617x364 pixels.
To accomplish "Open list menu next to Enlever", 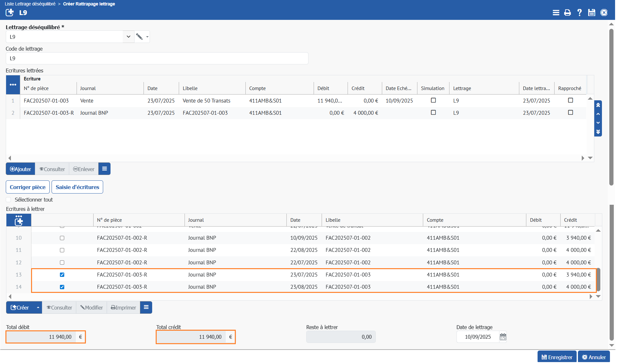I will coord(104,169).
